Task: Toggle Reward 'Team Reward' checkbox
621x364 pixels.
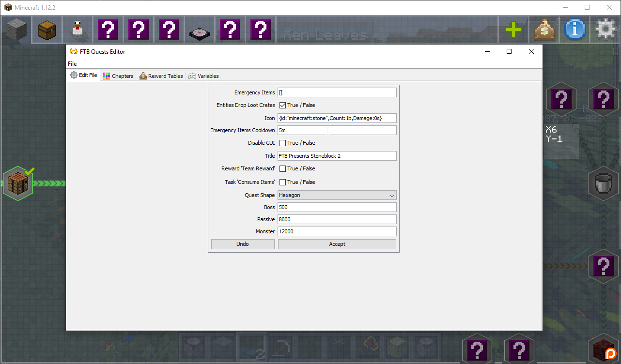Action: pyautogui.click(x=283, y=168)
